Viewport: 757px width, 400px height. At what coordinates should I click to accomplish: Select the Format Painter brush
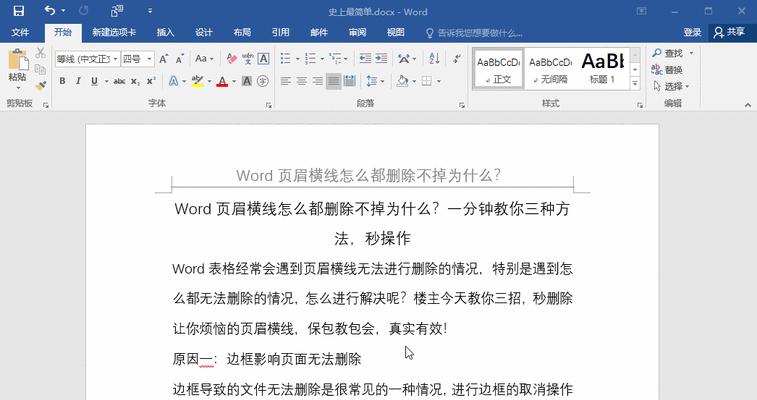(x=41, y=86)
